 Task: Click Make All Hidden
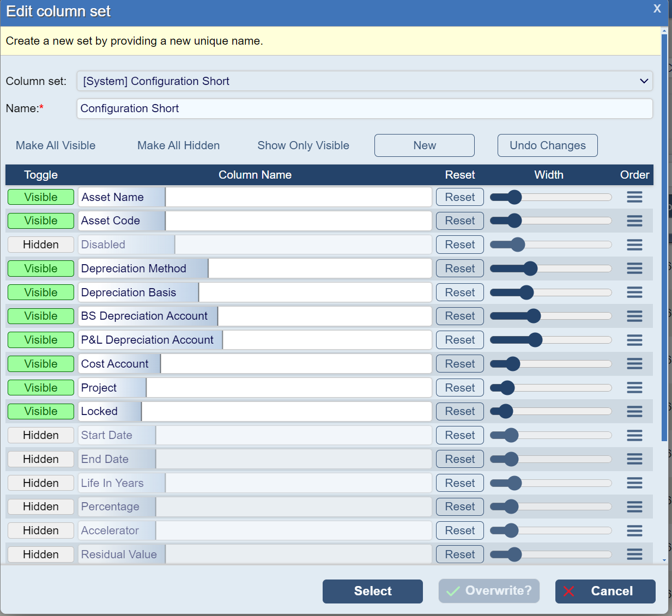(x=178, y=145)
